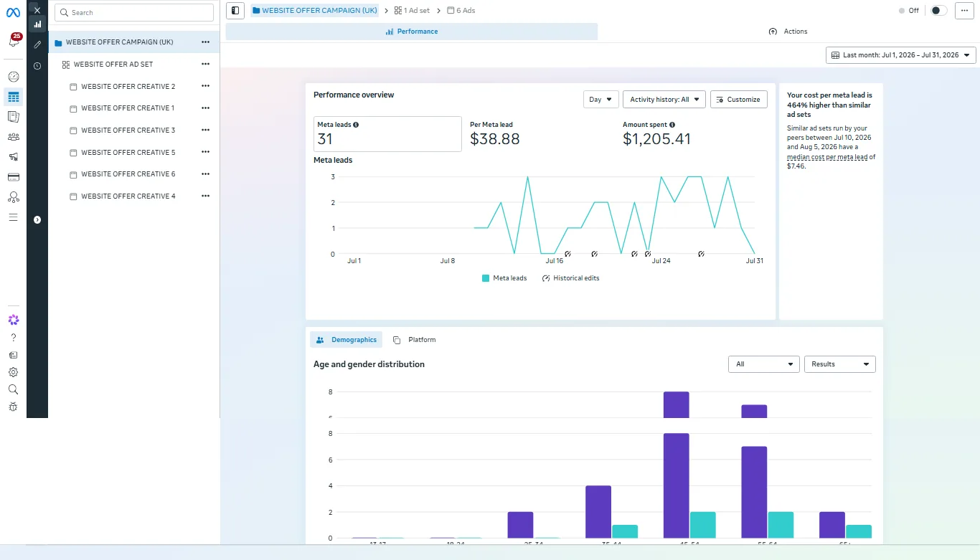This screenshot has height=560, width=980.
Task: Click the Customize button
Action: pos(739,100)
